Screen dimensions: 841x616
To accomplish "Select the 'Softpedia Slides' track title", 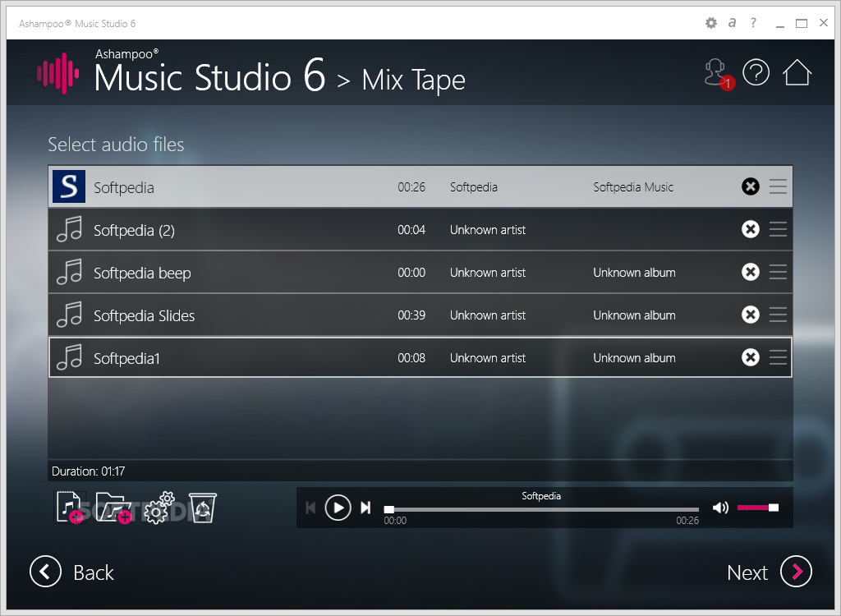I will [144, 315].
